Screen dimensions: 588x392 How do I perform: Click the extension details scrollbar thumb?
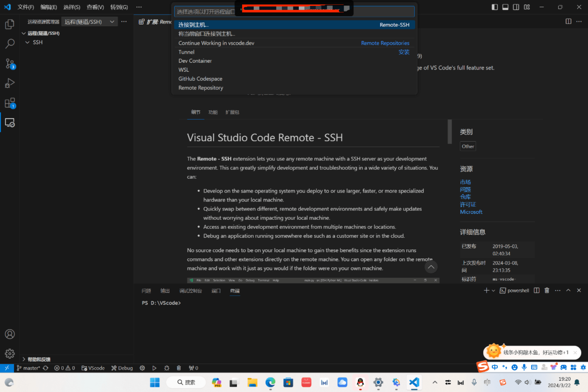click(x=449, y=131)
